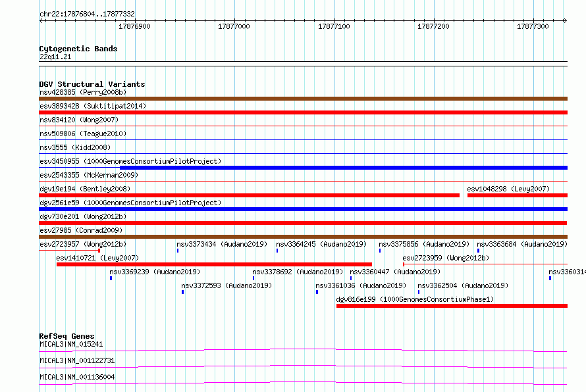This screenshot has width=586, height=392.
Task: Select the dgv730e201 (Wong2012b) label
Action: (x=83, y=216)
